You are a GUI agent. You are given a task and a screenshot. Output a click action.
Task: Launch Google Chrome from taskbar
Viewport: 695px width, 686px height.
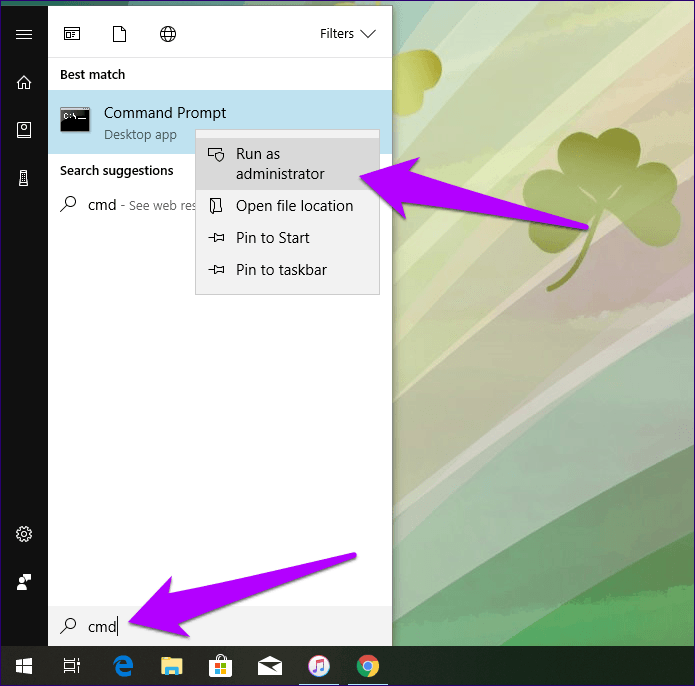coord(368,666)
